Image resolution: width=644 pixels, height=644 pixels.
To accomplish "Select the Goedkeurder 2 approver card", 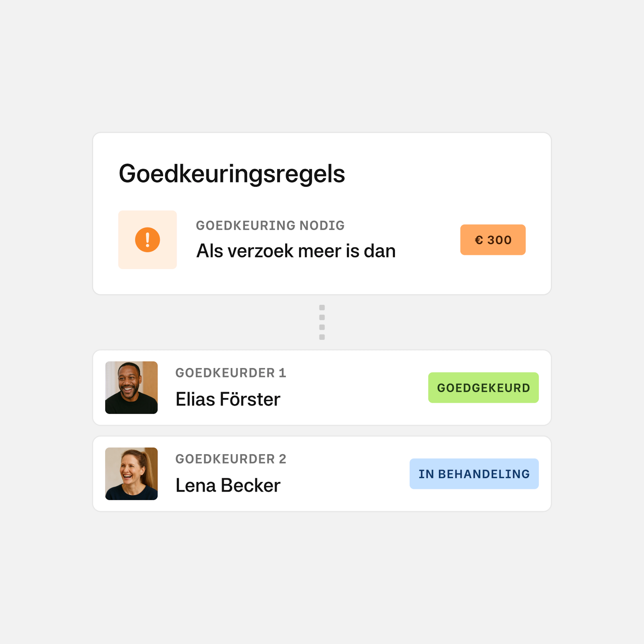I will pyautogui.click(x=322, y=474).
